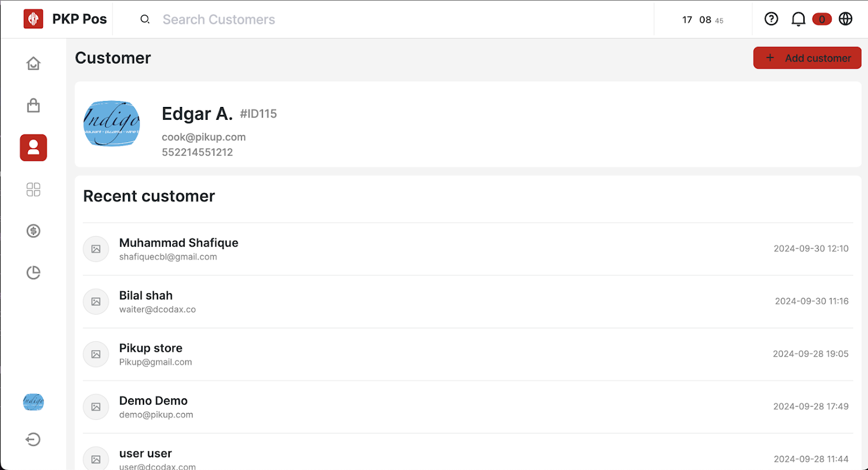Open the shopping bag orders icon

point(33,106)
